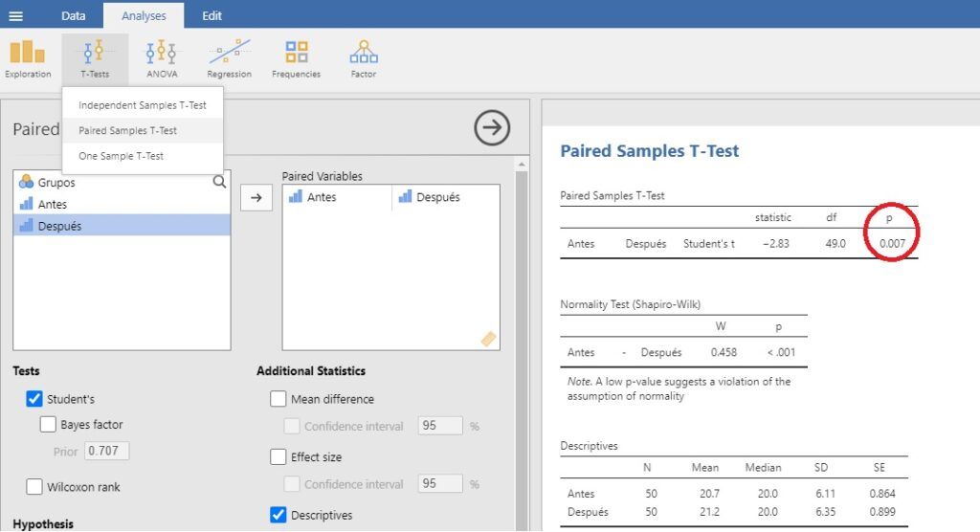980x532 pixels.
Task: Open the Factor analyses icon
Action: pos(364,57)
